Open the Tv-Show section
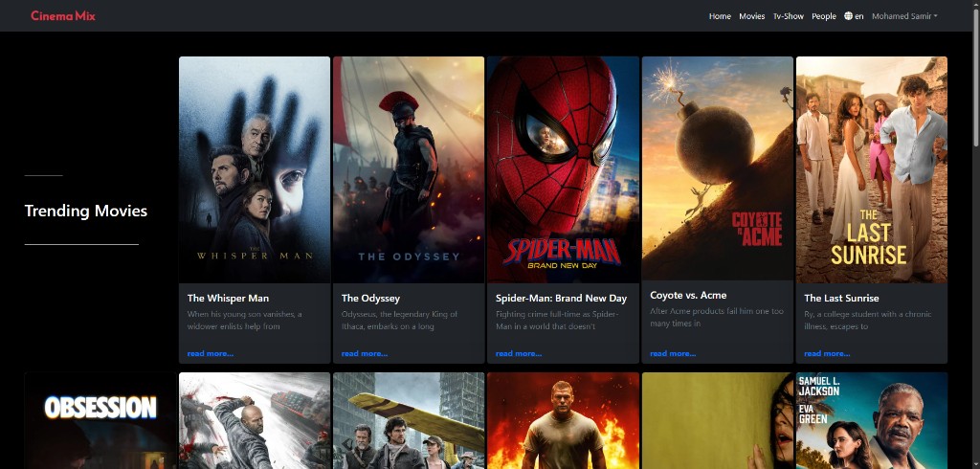The image size is (980, 469). [789, 16]
